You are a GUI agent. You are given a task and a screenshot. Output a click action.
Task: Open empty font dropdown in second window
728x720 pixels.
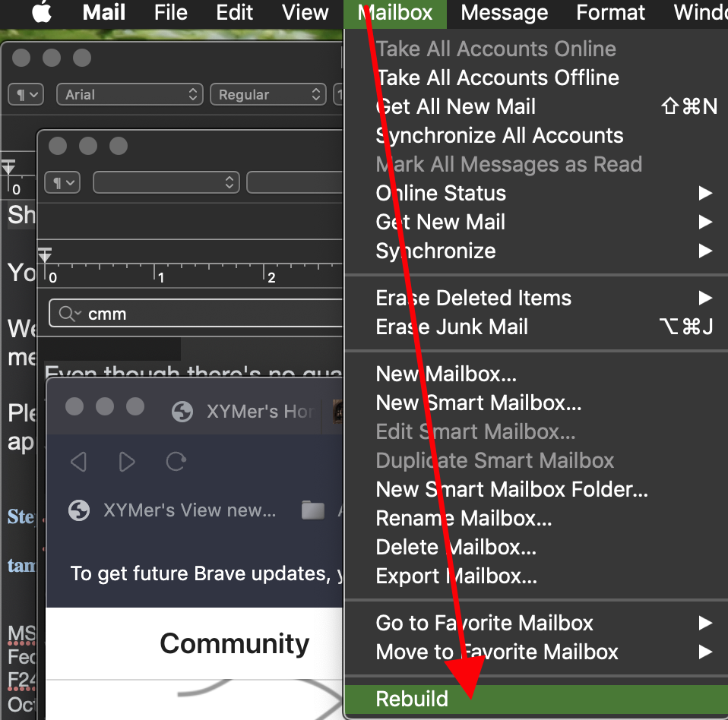166,182
